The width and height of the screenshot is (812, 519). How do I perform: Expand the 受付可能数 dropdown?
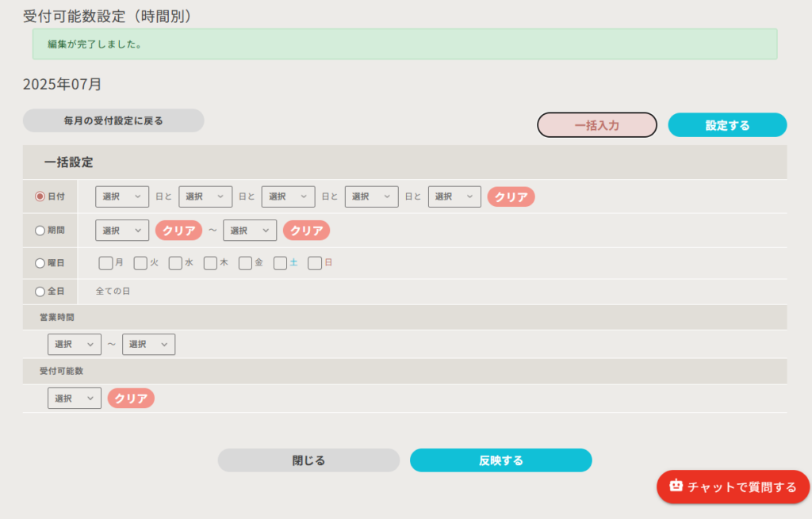[x=75, y=399]
